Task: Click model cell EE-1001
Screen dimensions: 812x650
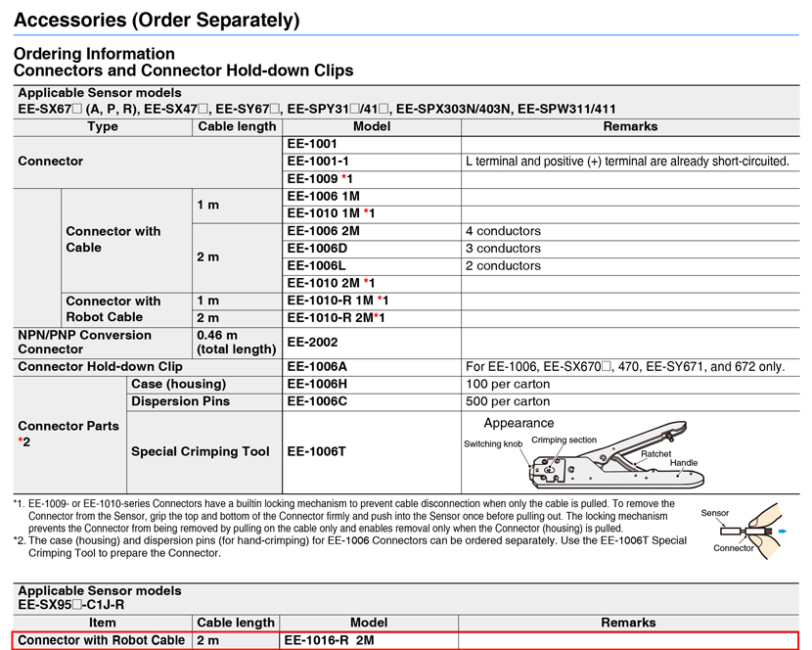Action: tap(372, 144)
